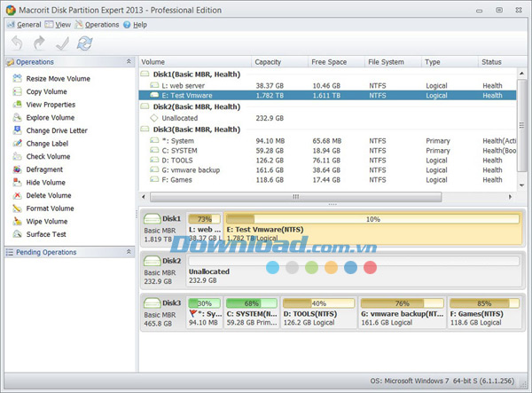Click the OS: Microsoft Windows 7 status text
The image size is (532, 393).
tap(442, 381)
